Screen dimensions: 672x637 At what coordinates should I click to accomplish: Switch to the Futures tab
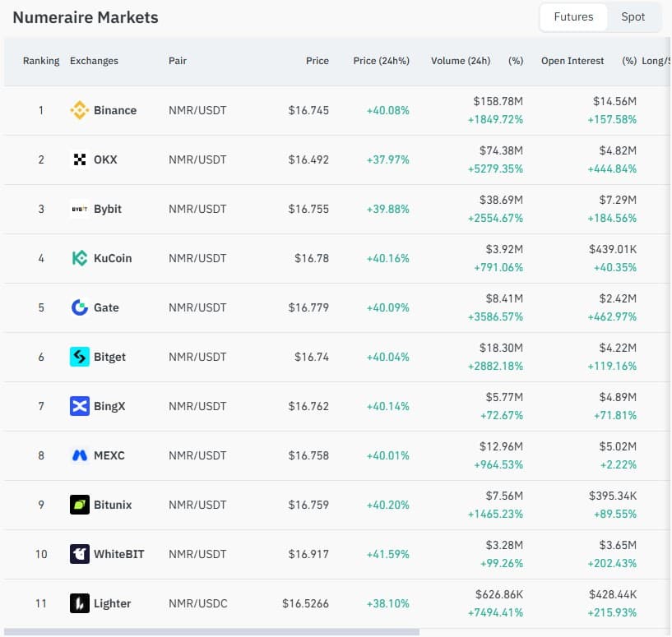(573, 17)
